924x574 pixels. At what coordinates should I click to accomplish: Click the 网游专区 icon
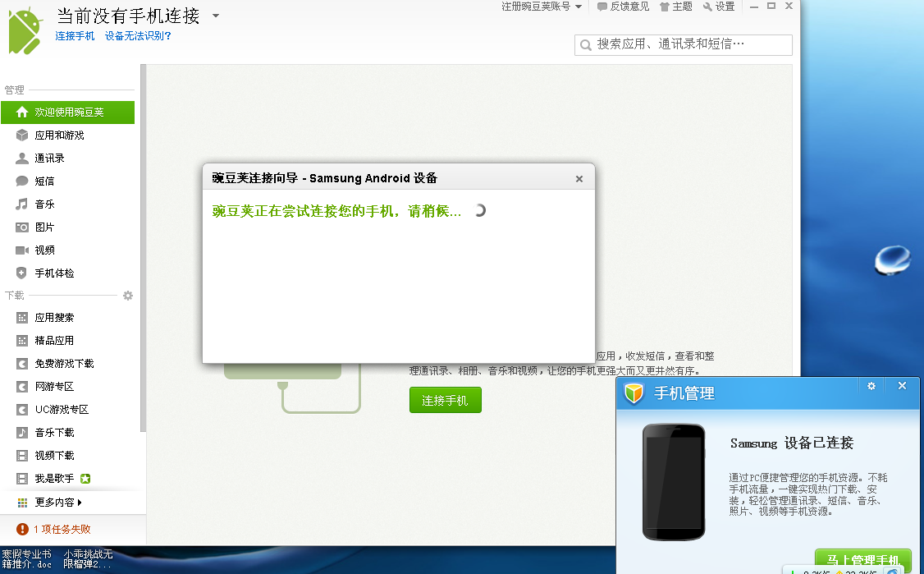22,387
